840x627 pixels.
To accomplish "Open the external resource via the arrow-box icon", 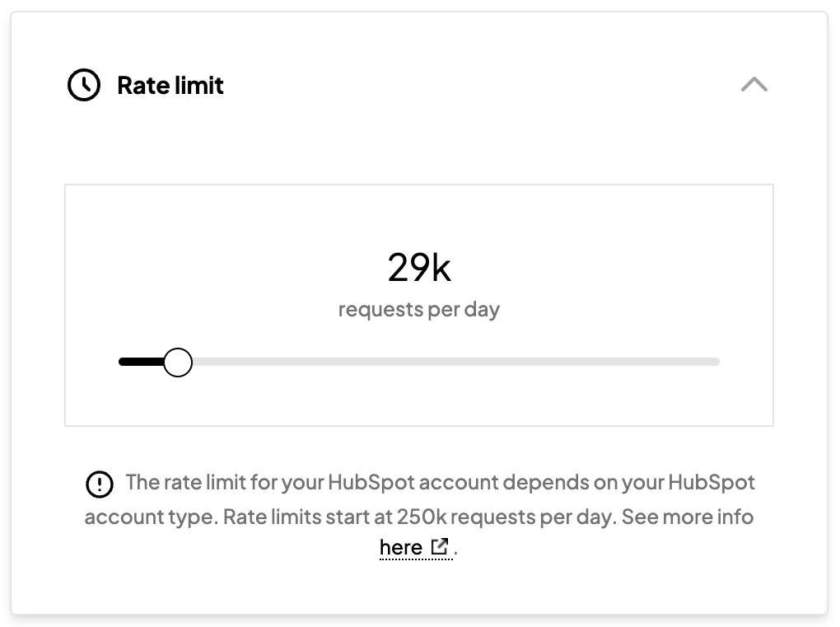I will tap(440, 546).
